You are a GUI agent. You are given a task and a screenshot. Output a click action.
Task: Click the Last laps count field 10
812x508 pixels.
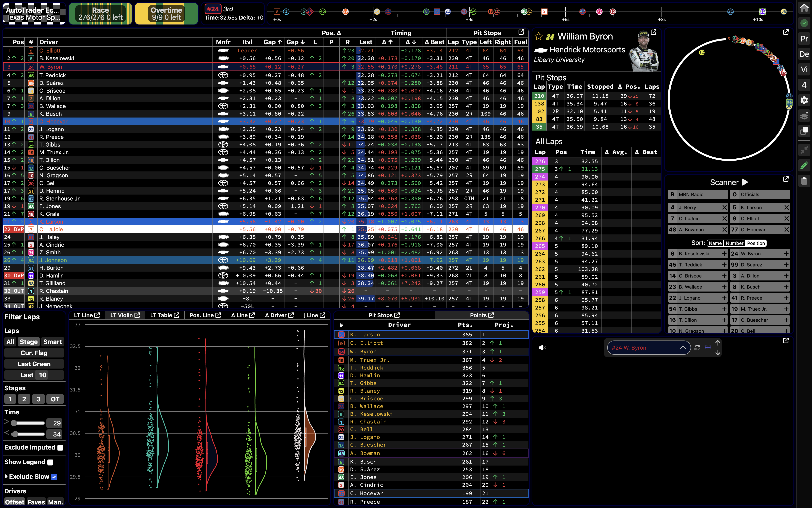pos(42,375)
